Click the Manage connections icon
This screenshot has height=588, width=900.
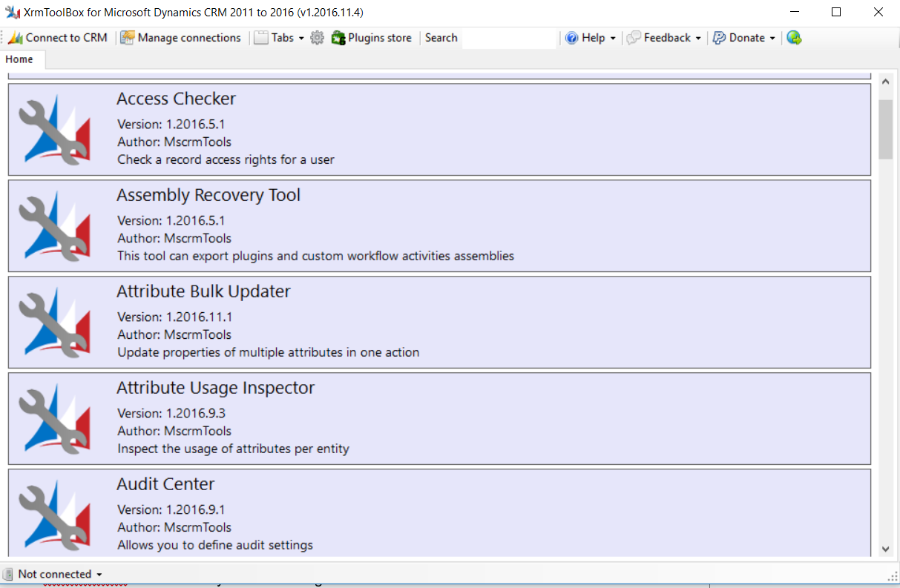coord(128,38)
